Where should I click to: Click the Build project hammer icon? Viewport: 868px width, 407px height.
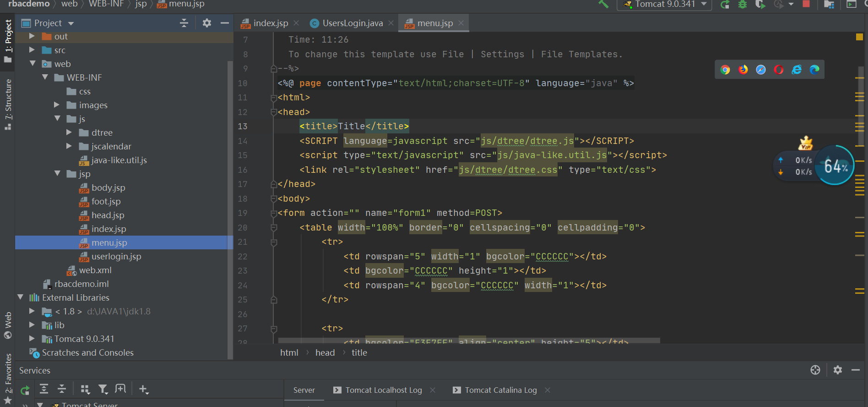point(603,4)
